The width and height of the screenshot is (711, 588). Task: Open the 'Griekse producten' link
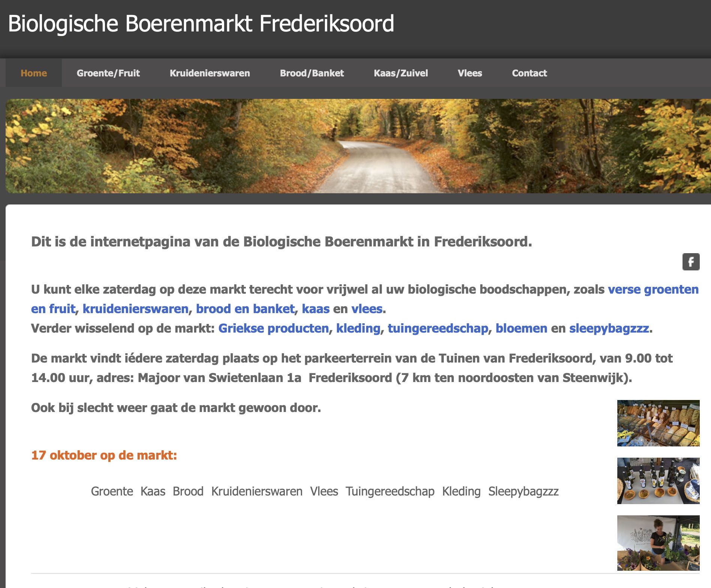273,328
